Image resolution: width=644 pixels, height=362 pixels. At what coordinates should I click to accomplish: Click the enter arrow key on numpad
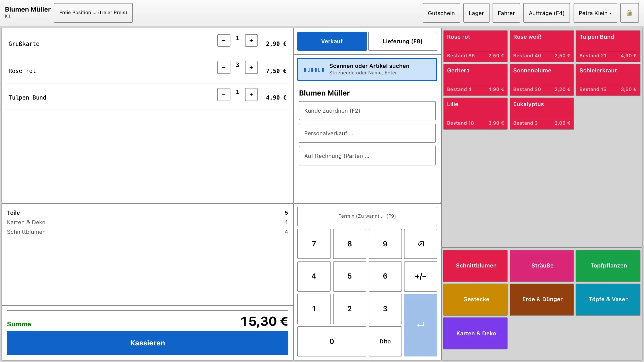click(420, 325)
